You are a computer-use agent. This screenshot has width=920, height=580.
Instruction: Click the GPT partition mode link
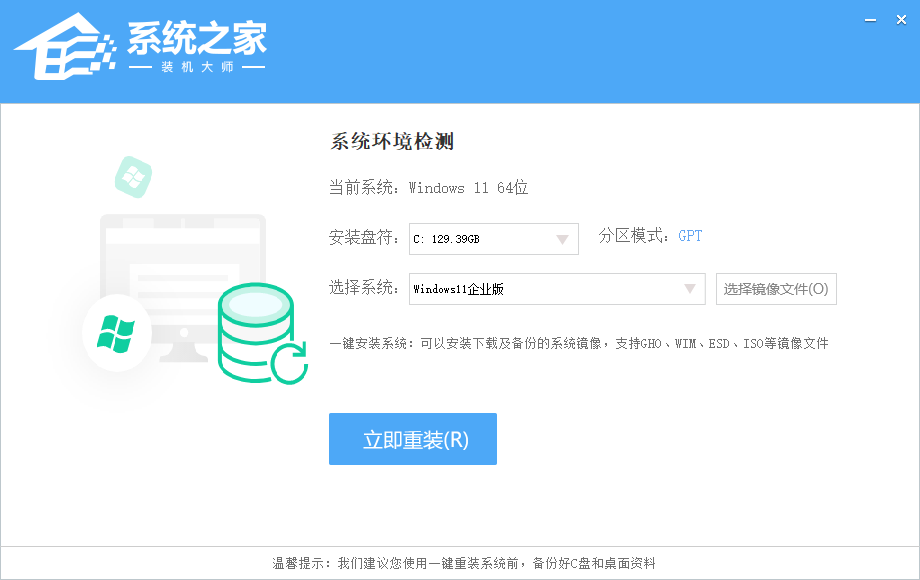[x=689, y=236]
